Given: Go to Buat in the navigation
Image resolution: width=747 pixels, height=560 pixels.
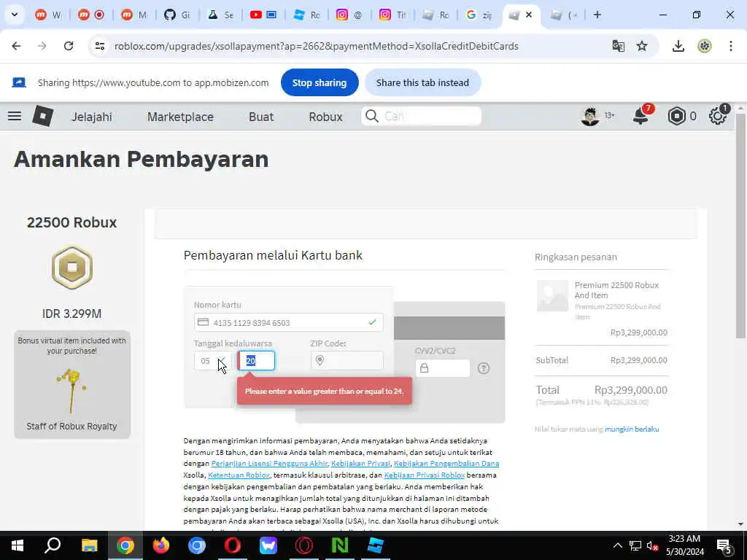Looking at the screenshot, I should (261, 117).
